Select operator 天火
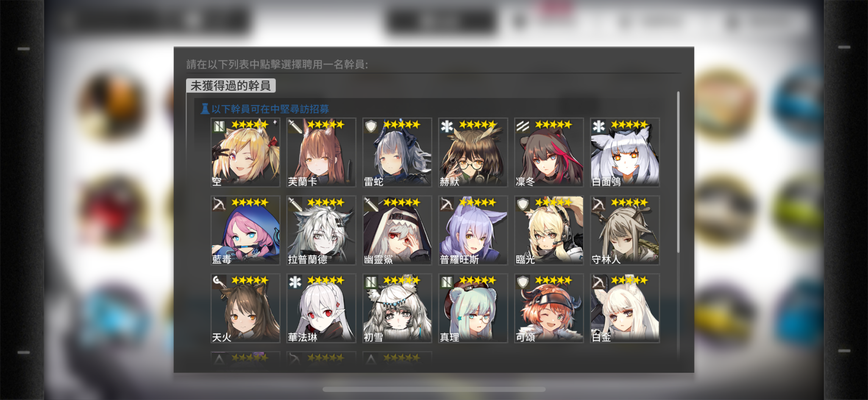 pos(245,308)
